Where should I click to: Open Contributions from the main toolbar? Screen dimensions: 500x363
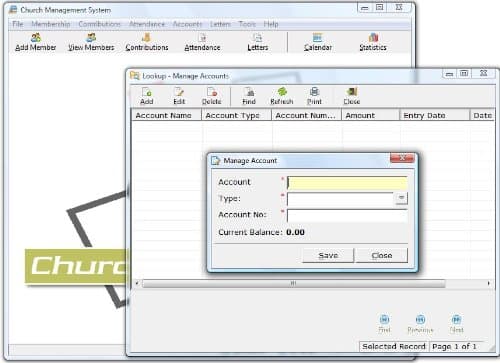click(x=147, y=42)
